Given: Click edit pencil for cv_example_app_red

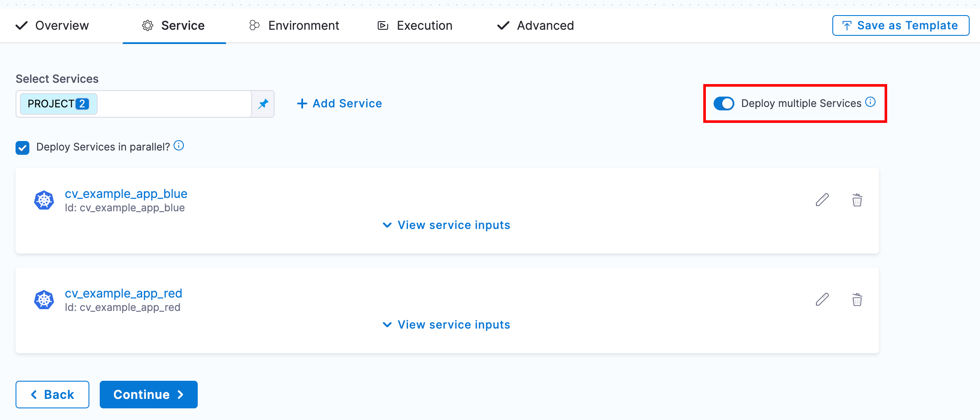Looking at the screenshot, I should click(x=822, y=300).
